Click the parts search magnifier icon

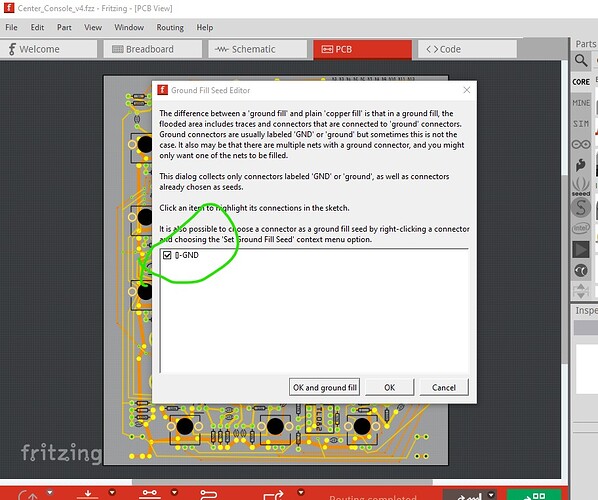tap(581, 60)
